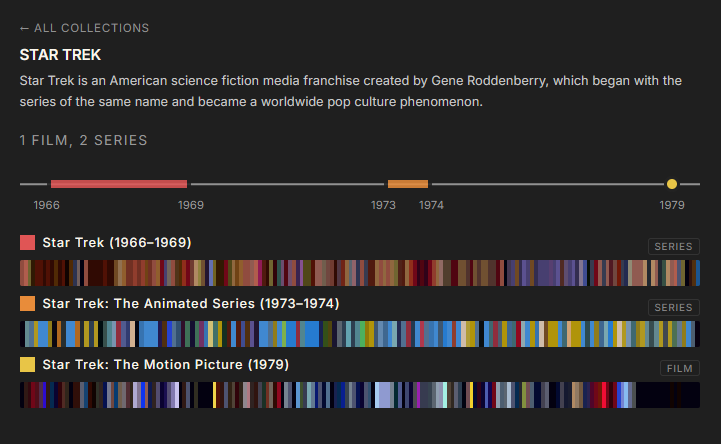Screen dimensions: 721x444
Task: Click the 1979 timeline year label
Action: [672, 205]
